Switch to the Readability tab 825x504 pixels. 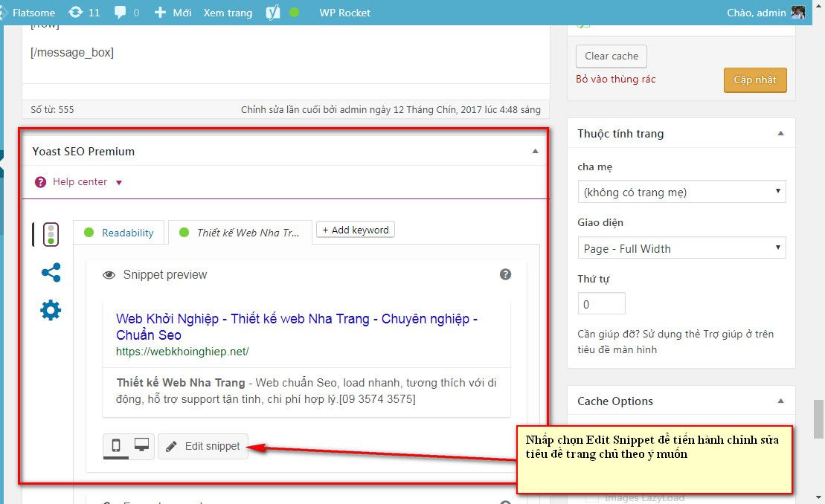tap(119, 233)
